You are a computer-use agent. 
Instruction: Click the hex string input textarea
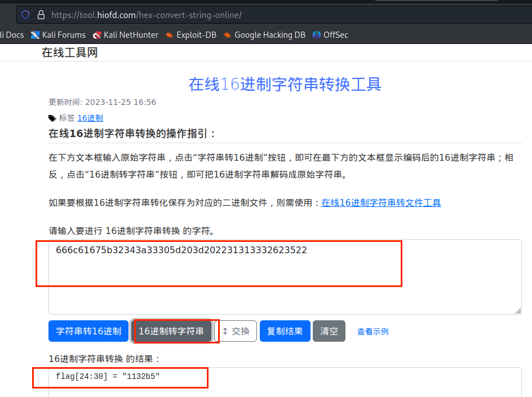(285, 277)
